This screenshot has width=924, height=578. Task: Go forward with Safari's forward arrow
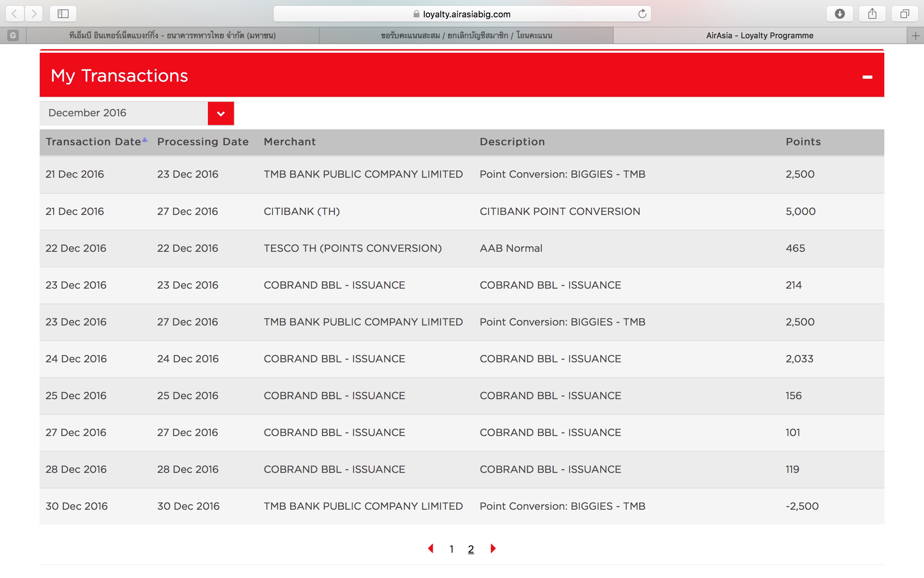coord(34,14)
